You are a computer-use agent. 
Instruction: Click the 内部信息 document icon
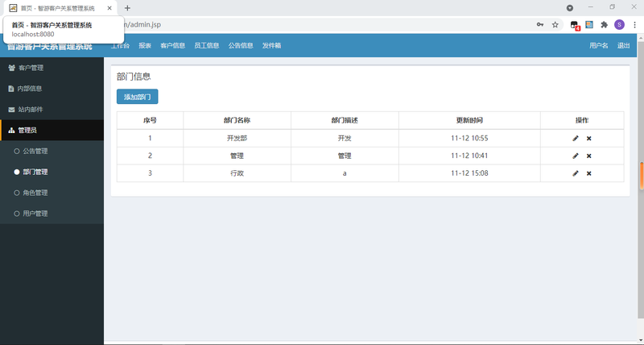pyautogui.click(x=11, y=89)
